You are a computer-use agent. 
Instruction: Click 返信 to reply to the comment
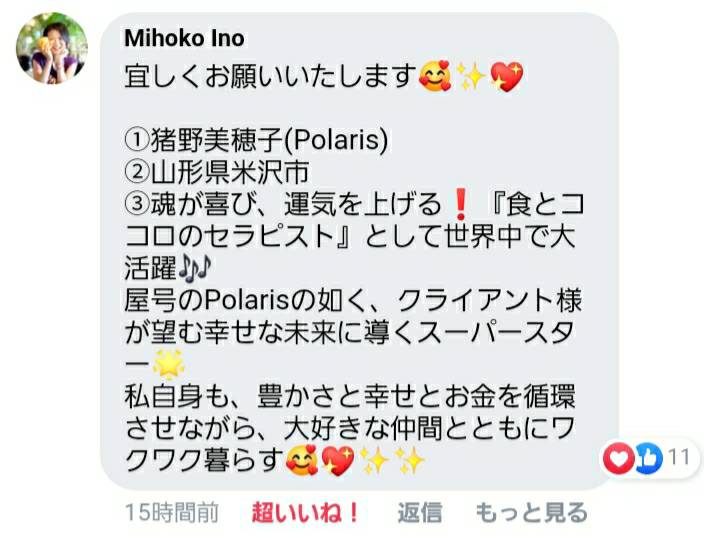point(420,513)
